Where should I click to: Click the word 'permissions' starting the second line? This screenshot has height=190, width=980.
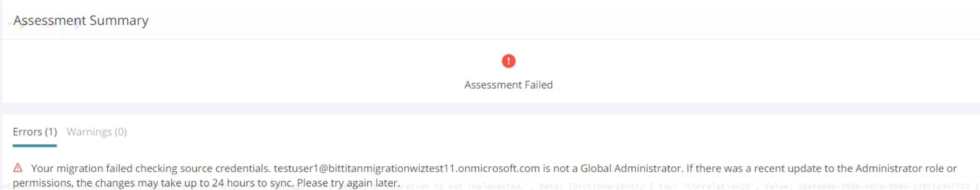tap(42, 183)
